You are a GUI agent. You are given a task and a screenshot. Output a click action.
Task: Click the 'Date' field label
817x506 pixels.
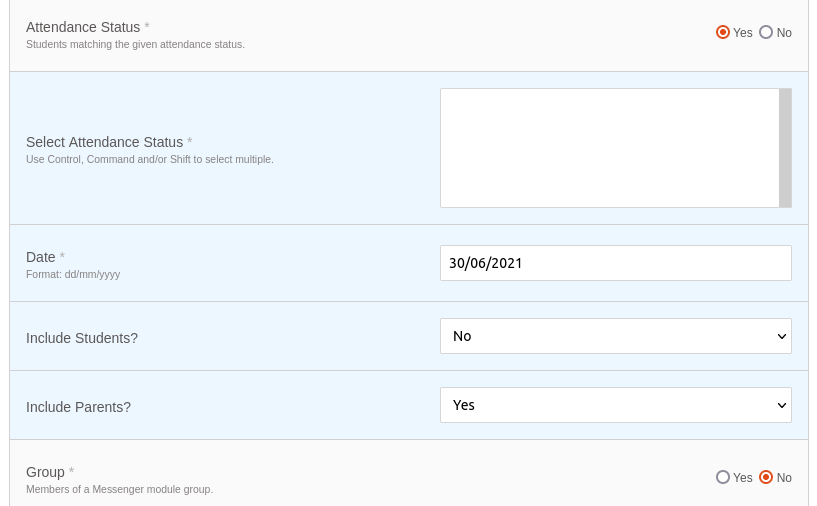[x=41, y=257]
